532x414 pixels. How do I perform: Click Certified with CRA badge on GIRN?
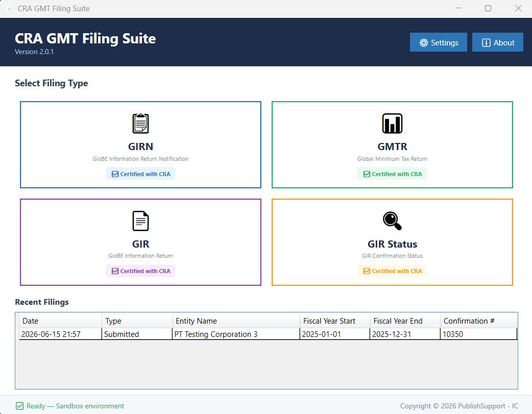click(x=140, y=174)
